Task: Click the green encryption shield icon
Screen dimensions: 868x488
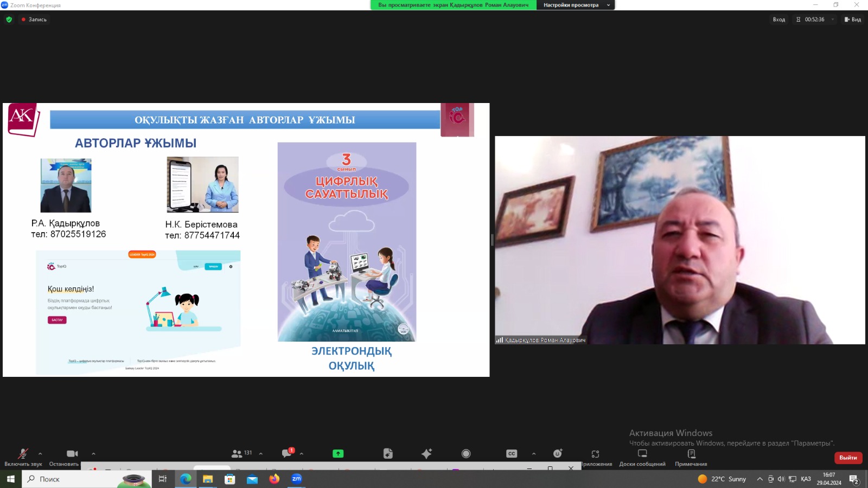Action: [x=9, y=20]
